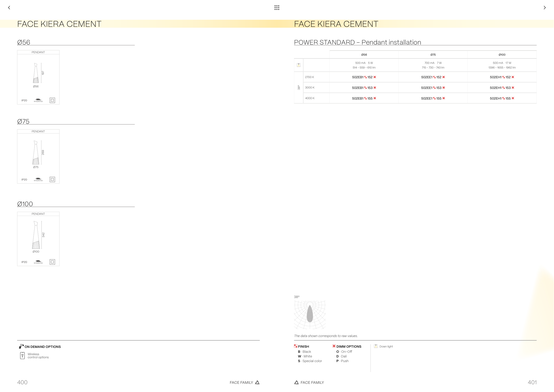Image resolution: width=554 pixels, height=392 pixels.
Task: Click the Ø100 pendant integrated driver icon
Action: click(x=38, y=262)
